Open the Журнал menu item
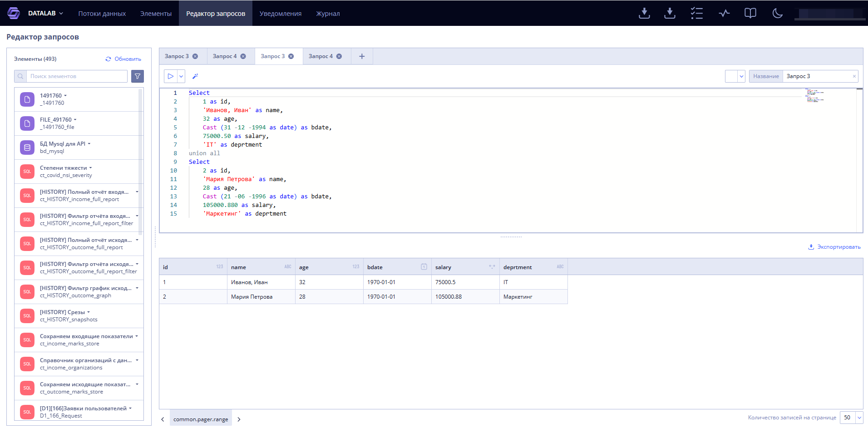Viewport: 868px width, 433px height. (328, 14)
